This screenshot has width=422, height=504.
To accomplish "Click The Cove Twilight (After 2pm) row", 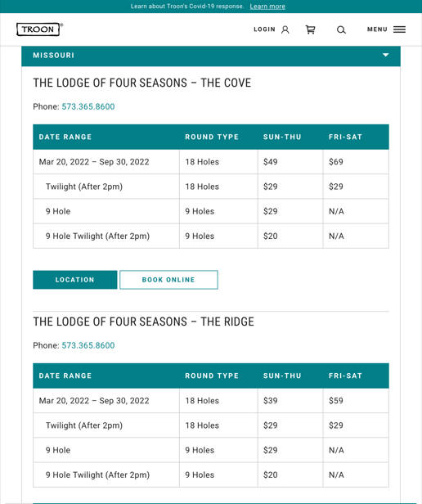I will (x=211, y=187).
